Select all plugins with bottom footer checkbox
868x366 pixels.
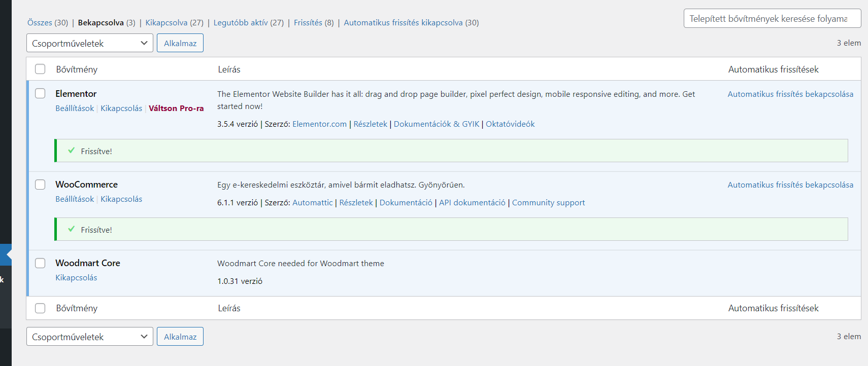pyautogui.click(x=40, y=308)
